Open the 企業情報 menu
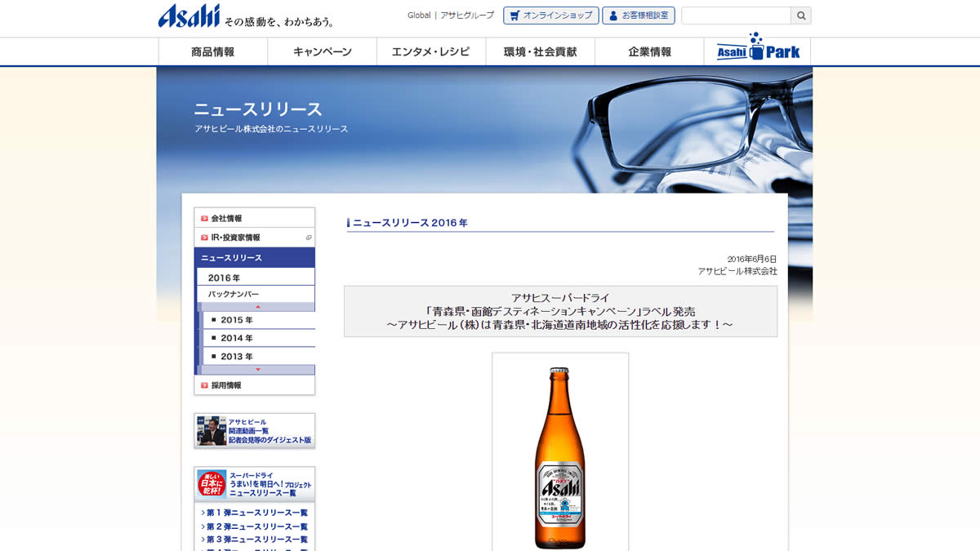The width and height of the screenshot is (980, 551). 649,51
